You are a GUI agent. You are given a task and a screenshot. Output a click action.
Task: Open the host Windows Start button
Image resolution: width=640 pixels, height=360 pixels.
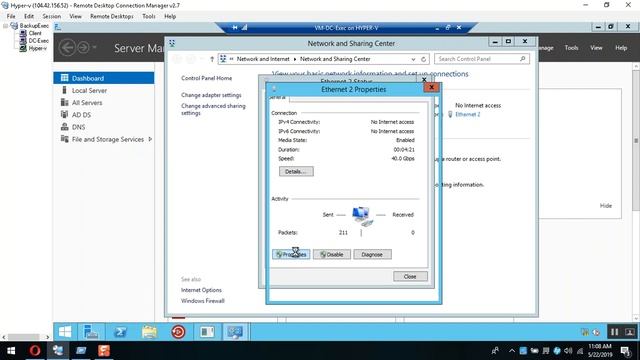(x=11, y=351)
